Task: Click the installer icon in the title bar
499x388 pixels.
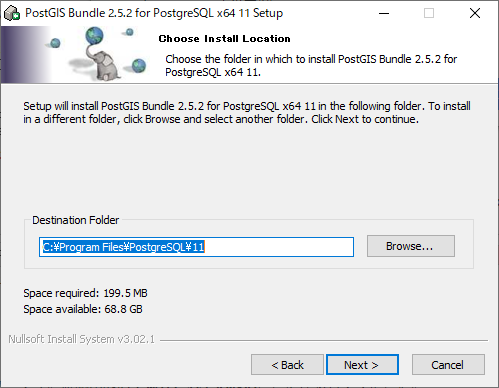Action: tap(12, 13)
